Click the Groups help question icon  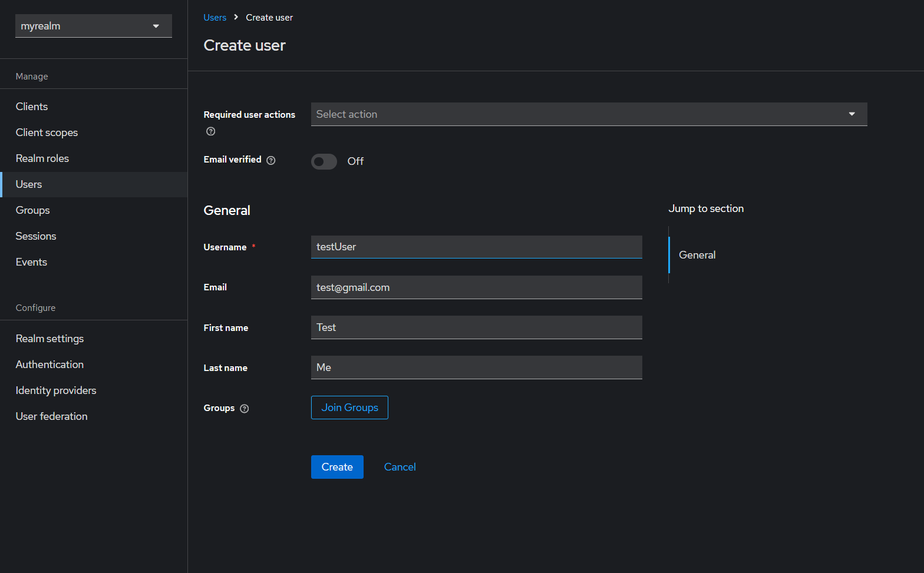click(245, 409)
